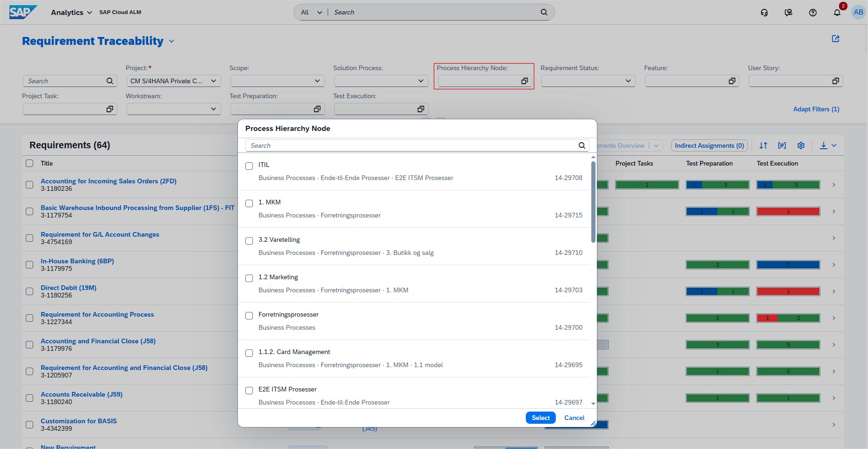
Task: Click the Process Hierarchy Node search field
Action: [411, 145]
